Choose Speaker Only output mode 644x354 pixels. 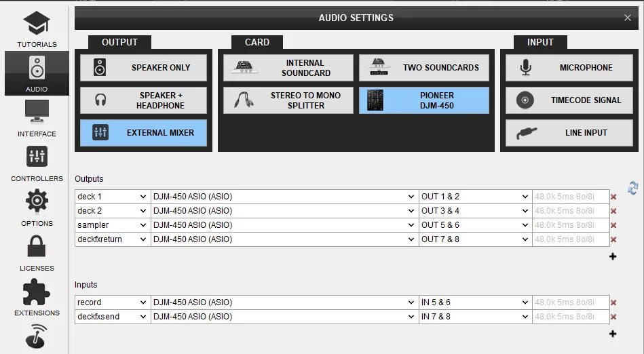tap(143, 68)
